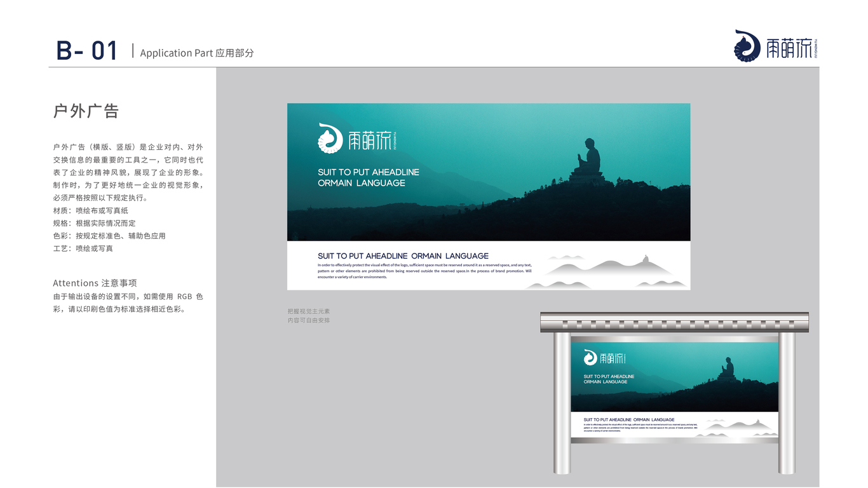Click the tiled roof of the billboard stand
Image resolution: width=868 pixels, height=488 pixels.
click(x=674, y=322)
